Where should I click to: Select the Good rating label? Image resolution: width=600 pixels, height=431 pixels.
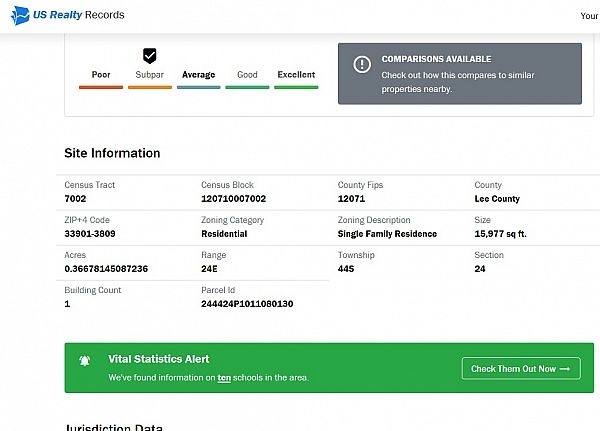[247, 75]
